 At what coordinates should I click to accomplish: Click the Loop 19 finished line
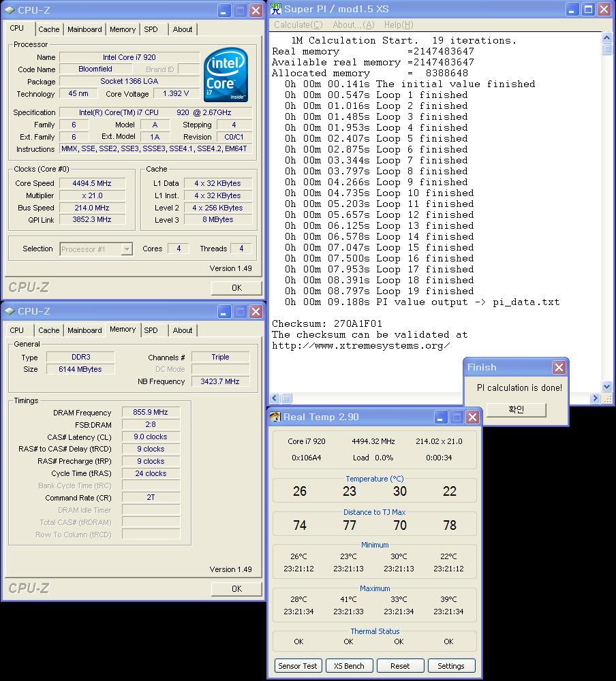380,291
